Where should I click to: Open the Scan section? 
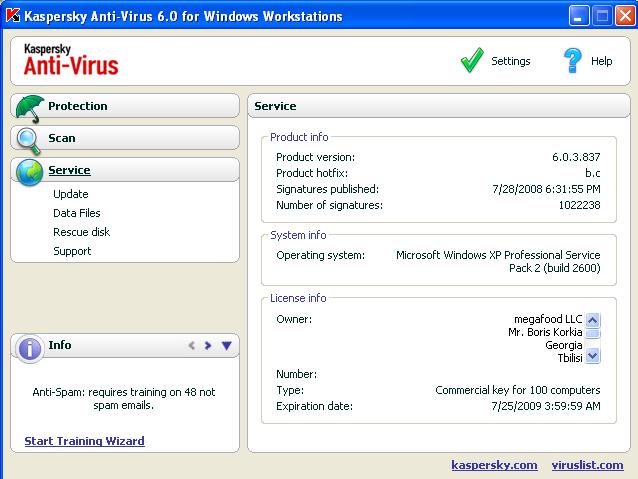pyautogui.click(x=125, y=138)
